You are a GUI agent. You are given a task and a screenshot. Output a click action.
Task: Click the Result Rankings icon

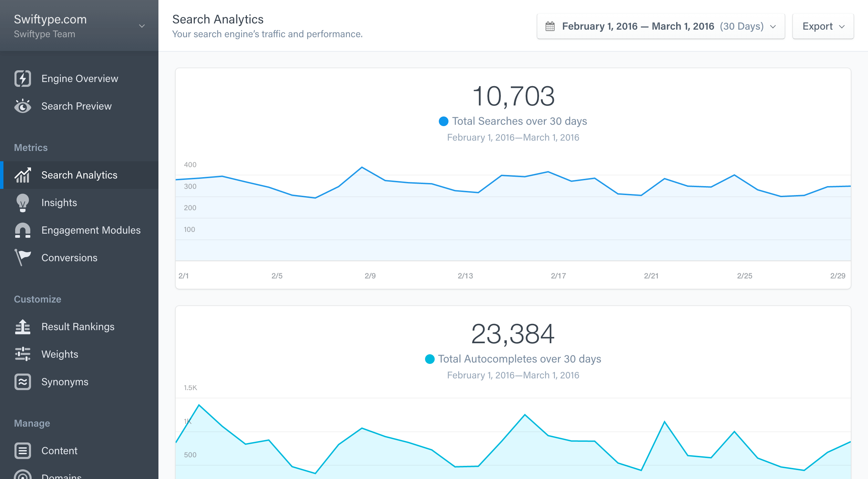[x=23, y=327]
